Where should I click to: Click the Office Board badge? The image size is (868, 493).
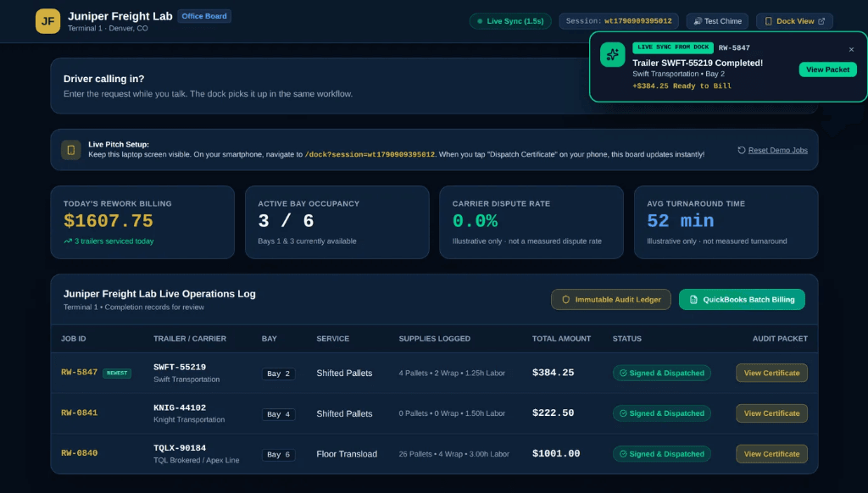coord(204,16)
